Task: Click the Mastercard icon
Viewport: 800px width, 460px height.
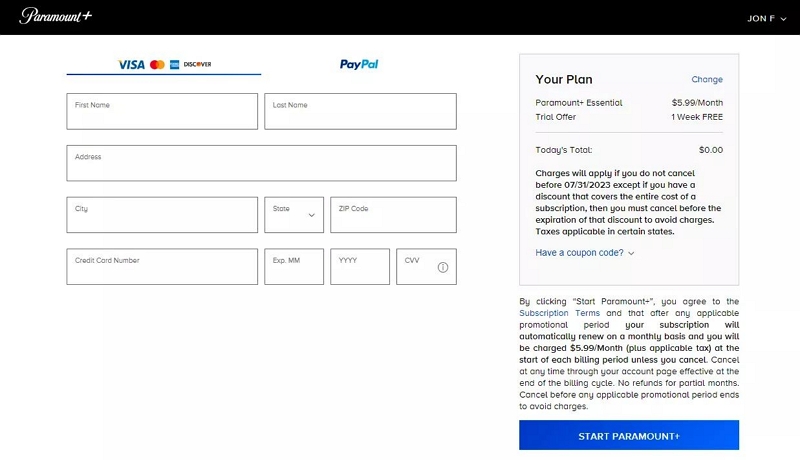Action: 157,64
